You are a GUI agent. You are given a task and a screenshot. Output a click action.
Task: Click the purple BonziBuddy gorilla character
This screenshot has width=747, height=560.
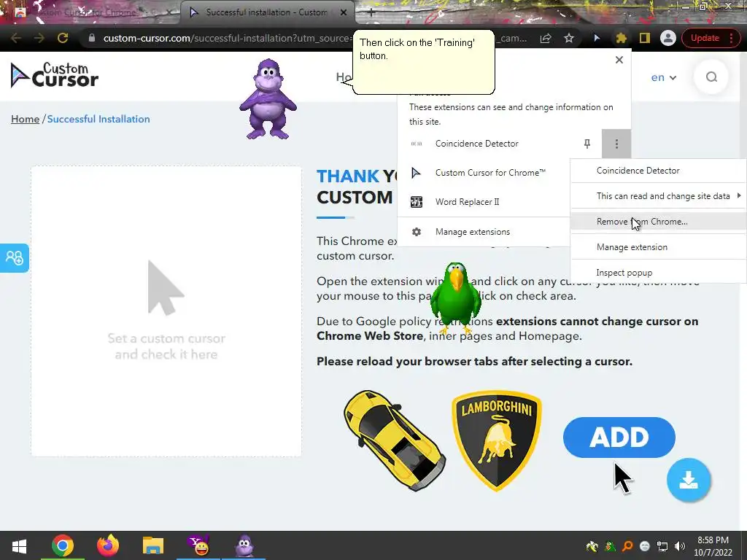point(268,99)
